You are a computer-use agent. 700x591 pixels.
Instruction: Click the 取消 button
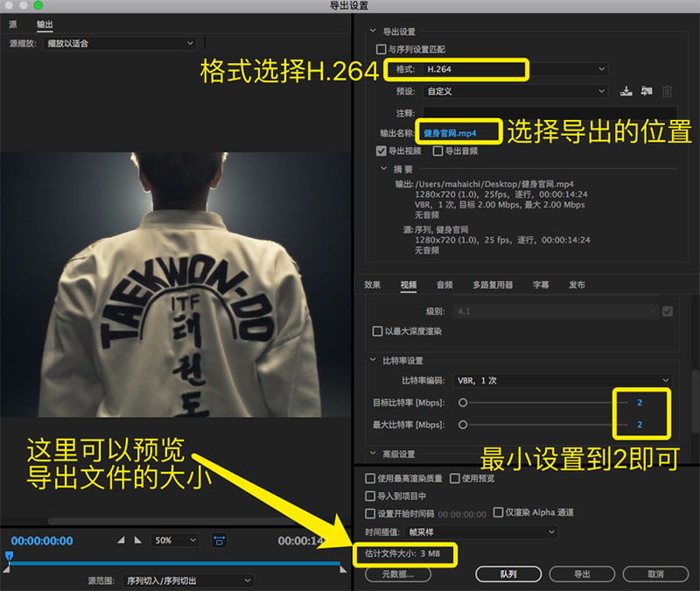point(655,574)
